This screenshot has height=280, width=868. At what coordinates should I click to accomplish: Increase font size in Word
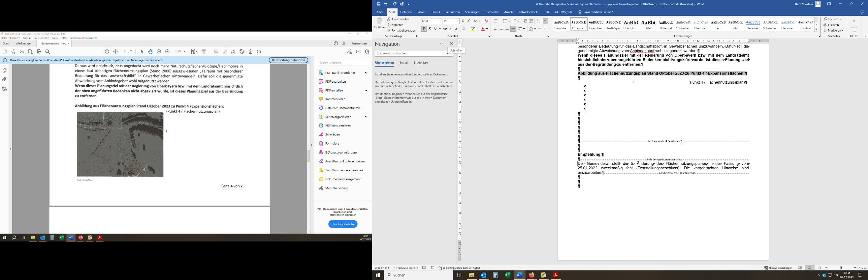pos(463,21)
